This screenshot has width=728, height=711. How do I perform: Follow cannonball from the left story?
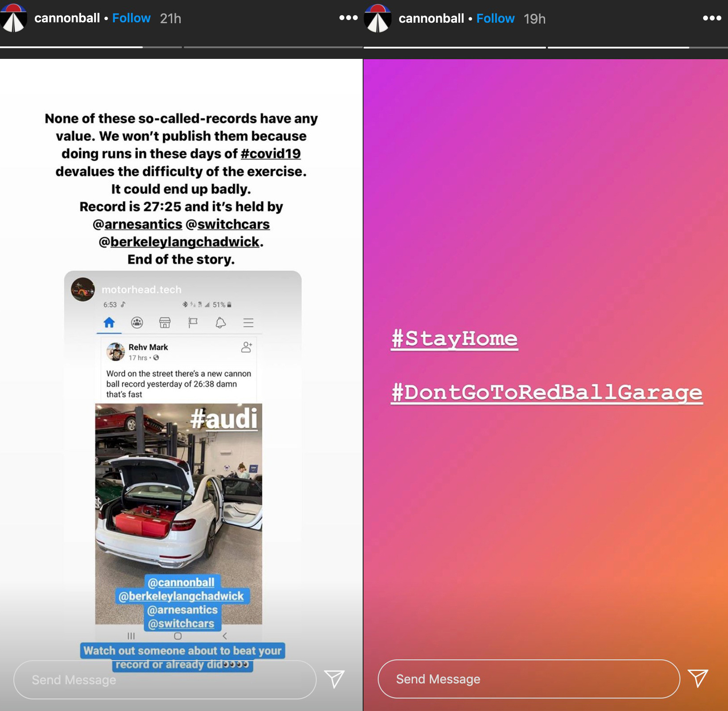pos(131,18)
